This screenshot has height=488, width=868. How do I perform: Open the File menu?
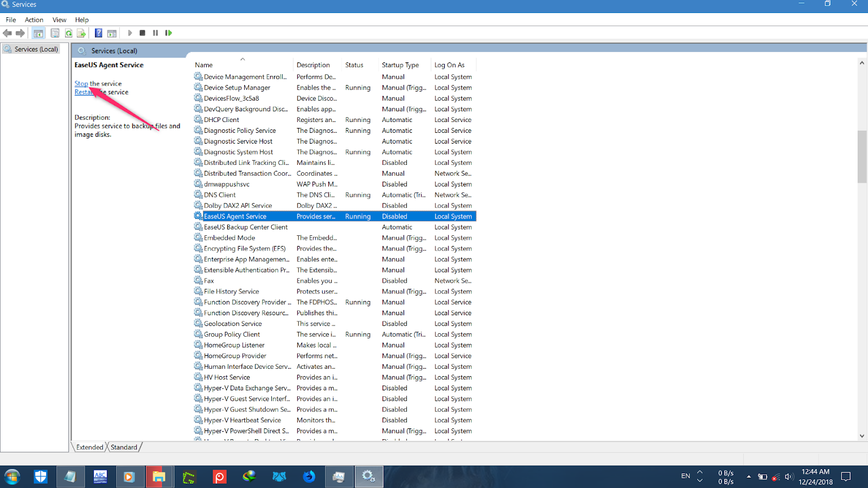[11, 20]
